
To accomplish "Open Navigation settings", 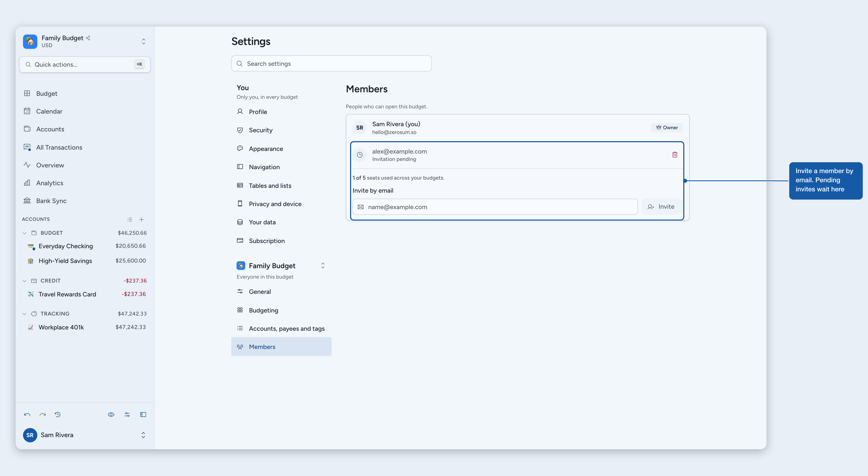I will [x=281, y=167].
